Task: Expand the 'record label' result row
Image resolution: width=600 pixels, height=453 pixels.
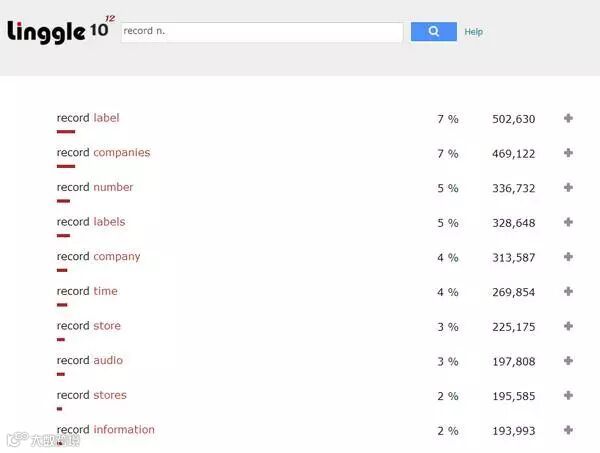Action: [x=568, y=119]
